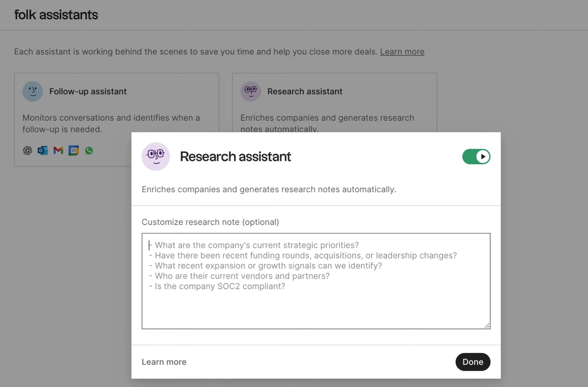Click the textarea resize handle corner
The width and height of the screenshot is (588, 387).
tap(487, 326)
